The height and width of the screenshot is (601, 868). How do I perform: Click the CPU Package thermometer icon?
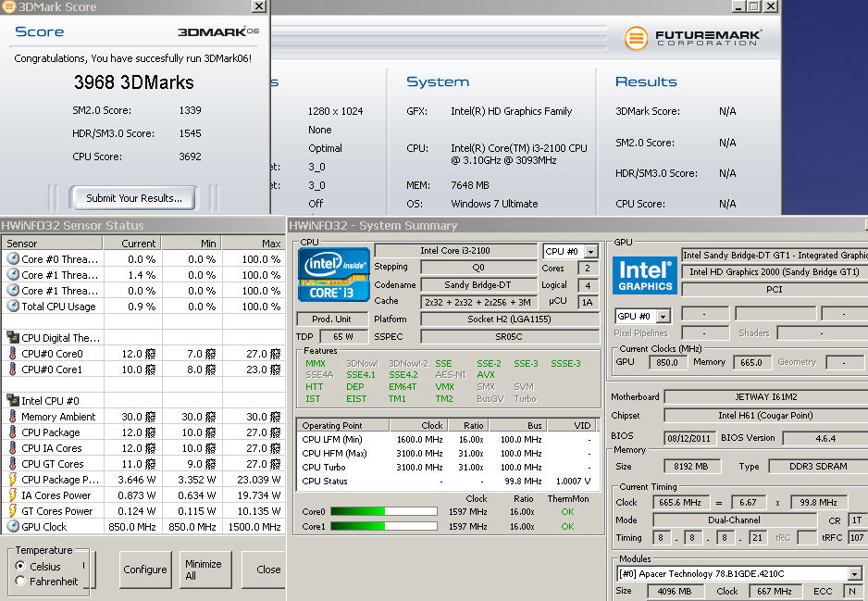click(13, 432)
